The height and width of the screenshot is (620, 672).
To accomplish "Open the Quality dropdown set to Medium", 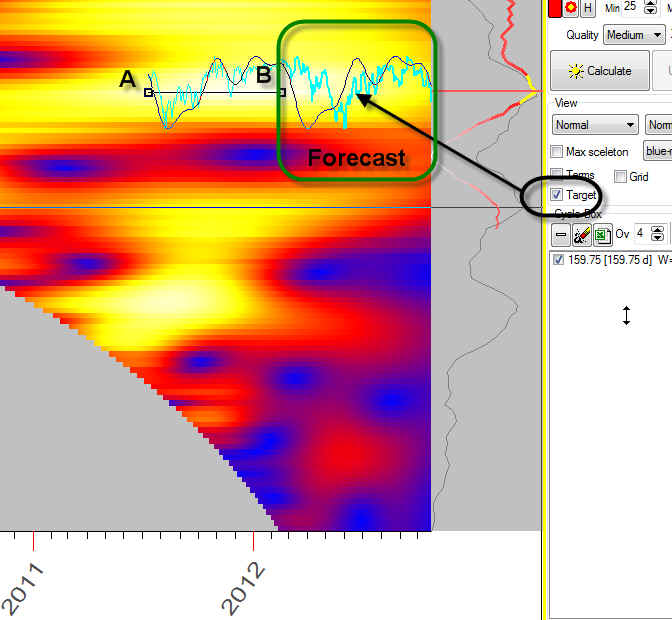I will click(634, 35).
